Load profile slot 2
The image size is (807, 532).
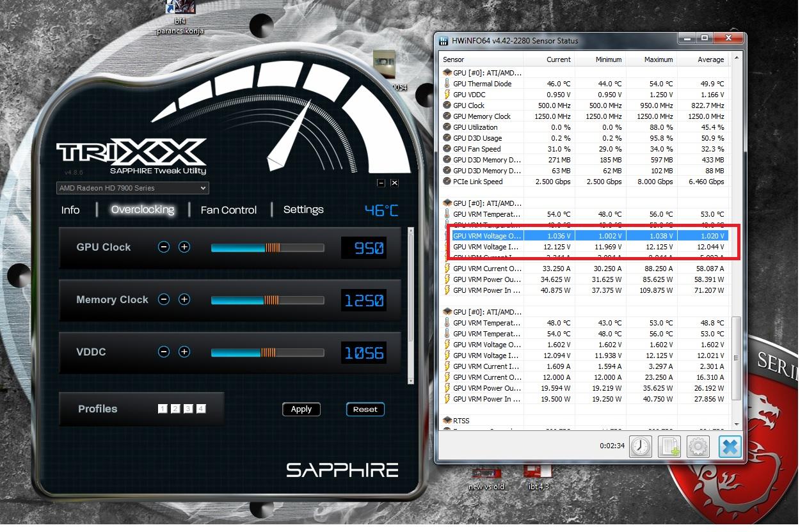[175, 409]
